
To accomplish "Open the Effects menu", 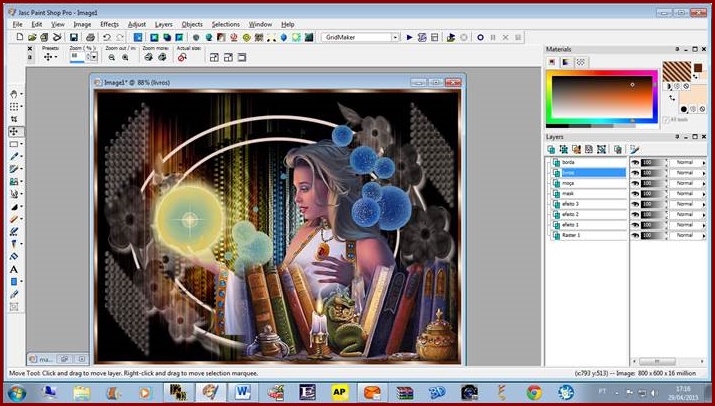I will [109, 24].
